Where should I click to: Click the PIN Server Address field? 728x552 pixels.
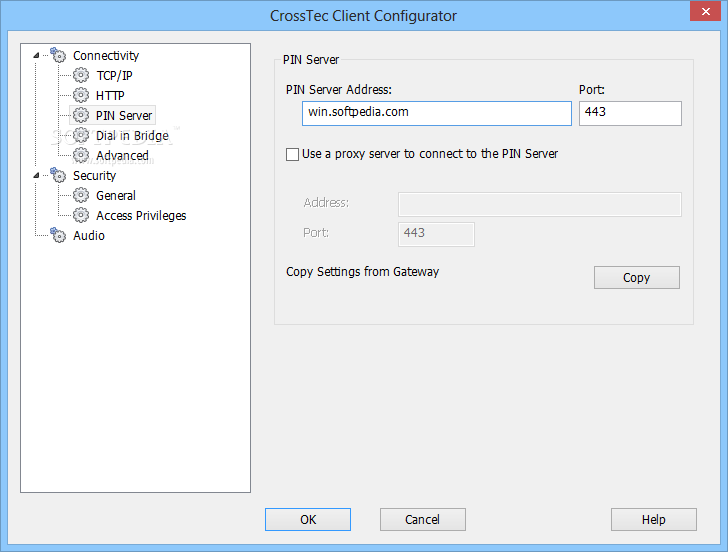coord(436,113)
